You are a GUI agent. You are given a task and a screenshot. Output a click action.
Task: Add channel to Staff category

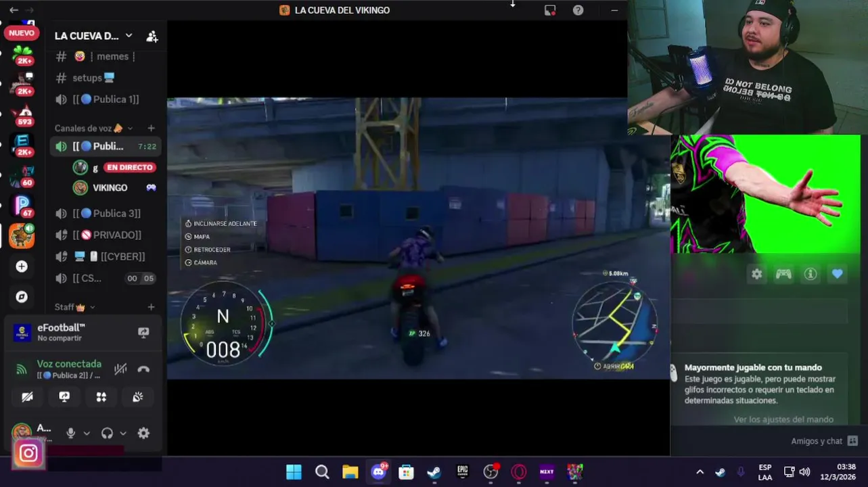tap(151, 307)
